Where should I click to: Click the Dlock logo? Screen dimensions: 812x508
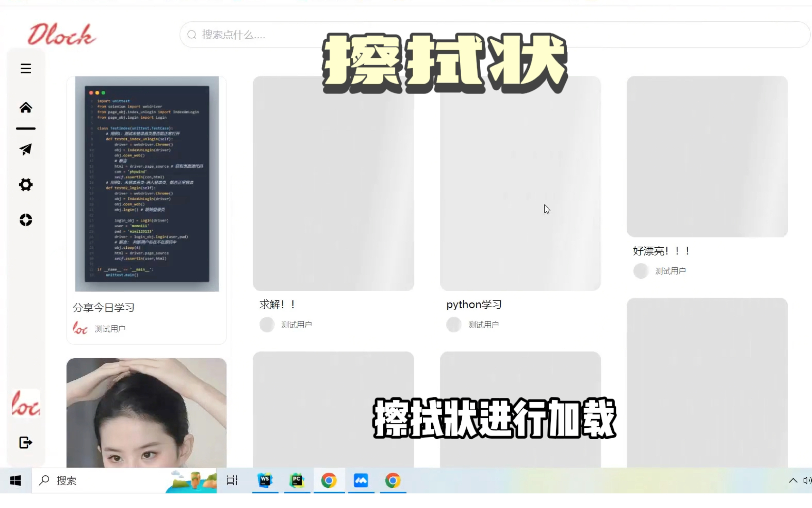[x=62, y=35]
